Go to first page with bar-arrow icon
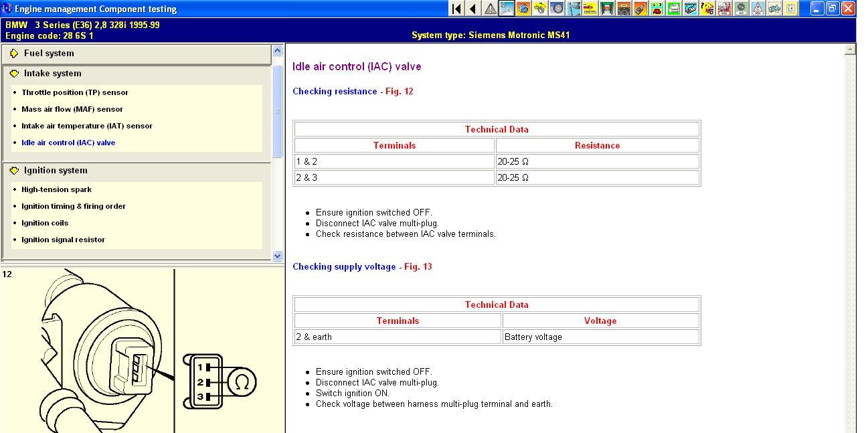This screenshot has width=868, height=433. point(456,9)
